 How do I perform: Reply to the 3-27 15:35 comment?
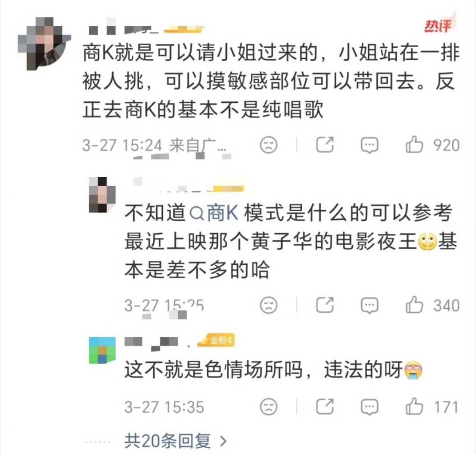point(370,407)
